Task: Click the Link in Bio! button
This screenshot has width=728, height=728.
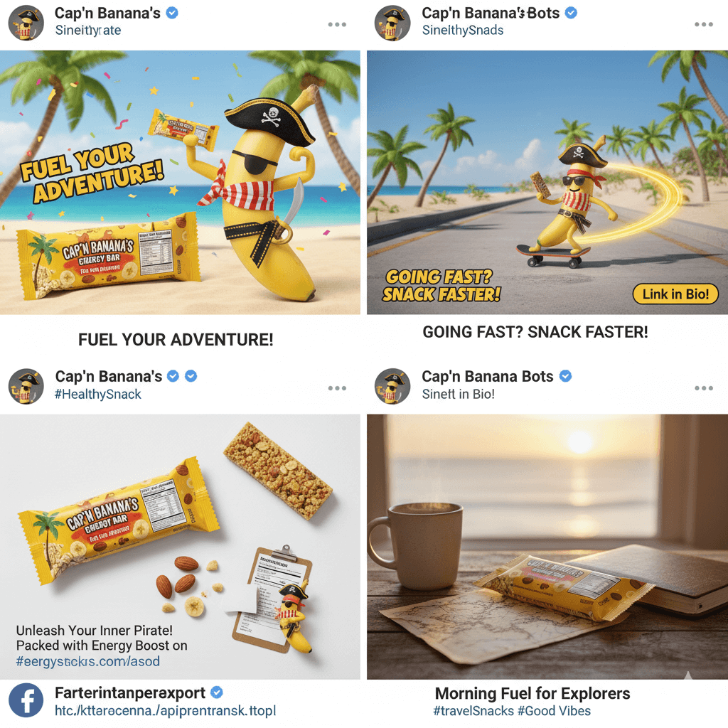Action: point(675,294)
